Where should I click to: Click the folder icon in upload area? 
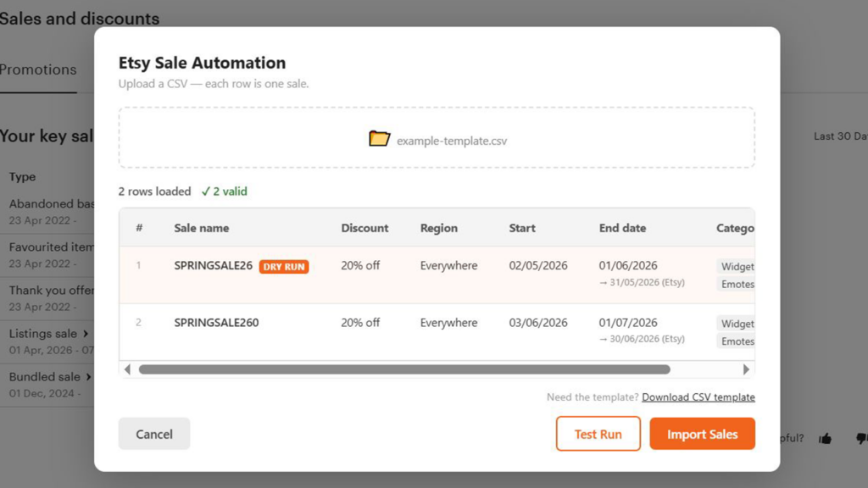coord(379,139)
